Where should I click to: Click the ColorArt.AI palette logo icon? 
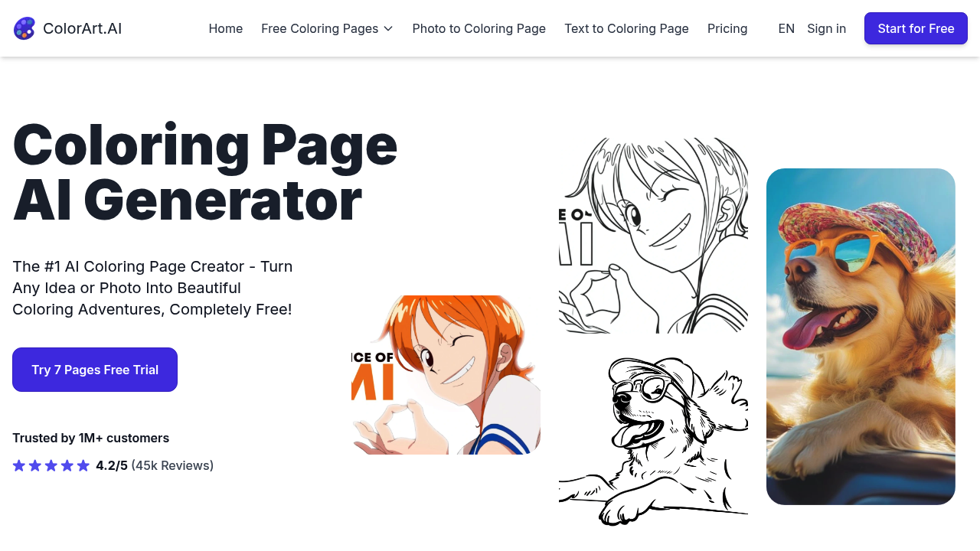24,28
